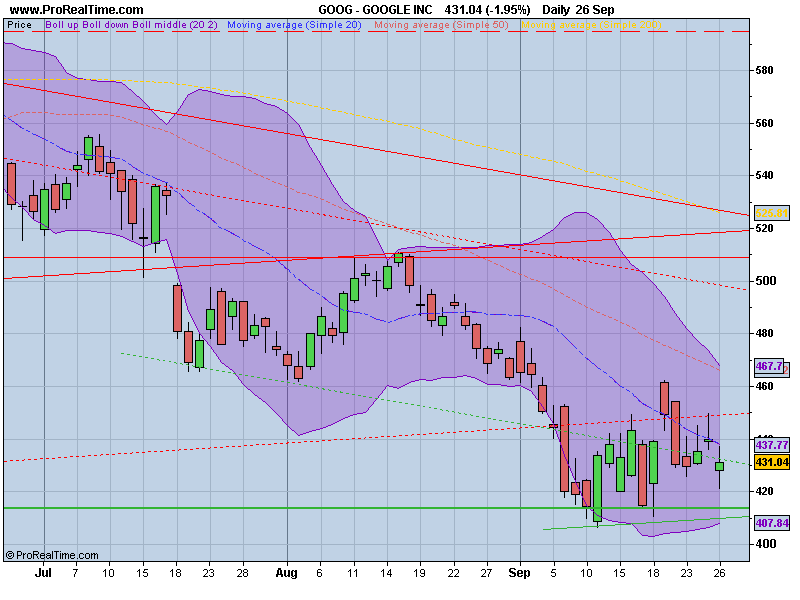The width and height of the screenshot is (800, 600).
Task: Click the 7 date label after Jul
Action: click(x=76, y=573)
